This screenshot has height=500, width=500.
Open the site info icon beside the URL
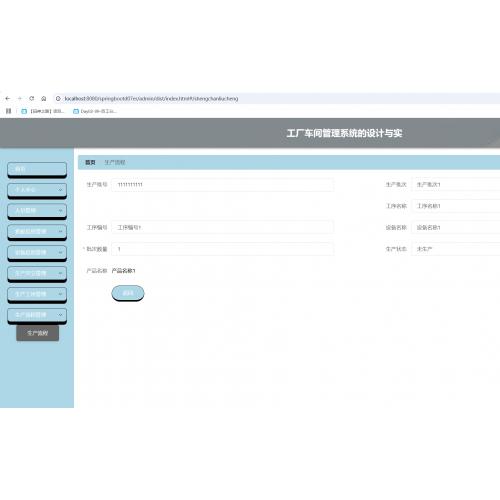point(58,99)
